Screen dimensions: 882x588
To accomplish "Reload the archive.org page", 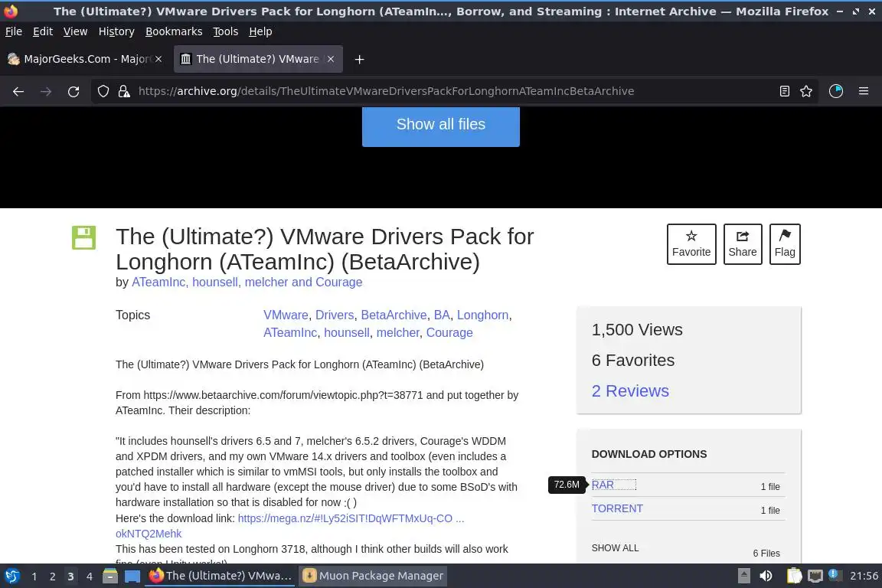I will point(73,91).
